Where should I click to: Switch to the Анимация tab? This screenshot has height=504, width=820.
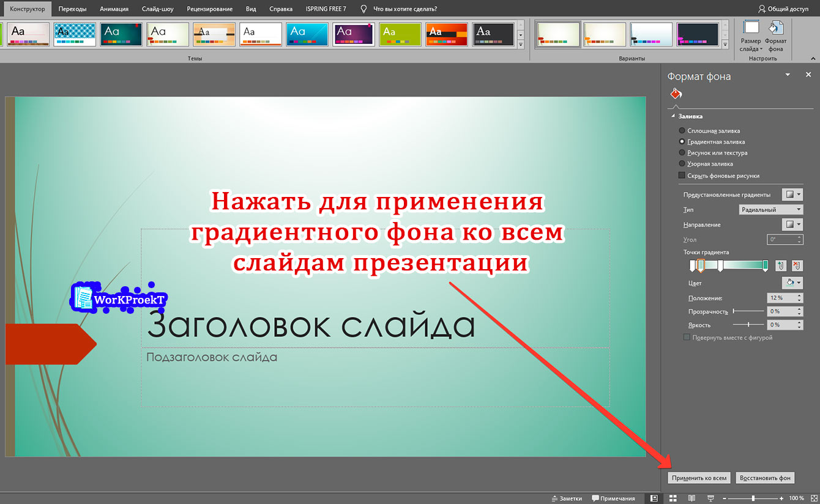114,9
